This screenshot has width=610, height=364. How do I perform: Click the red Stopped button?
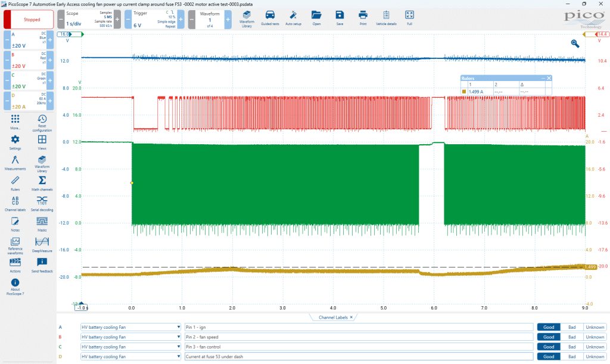point(29,20)
